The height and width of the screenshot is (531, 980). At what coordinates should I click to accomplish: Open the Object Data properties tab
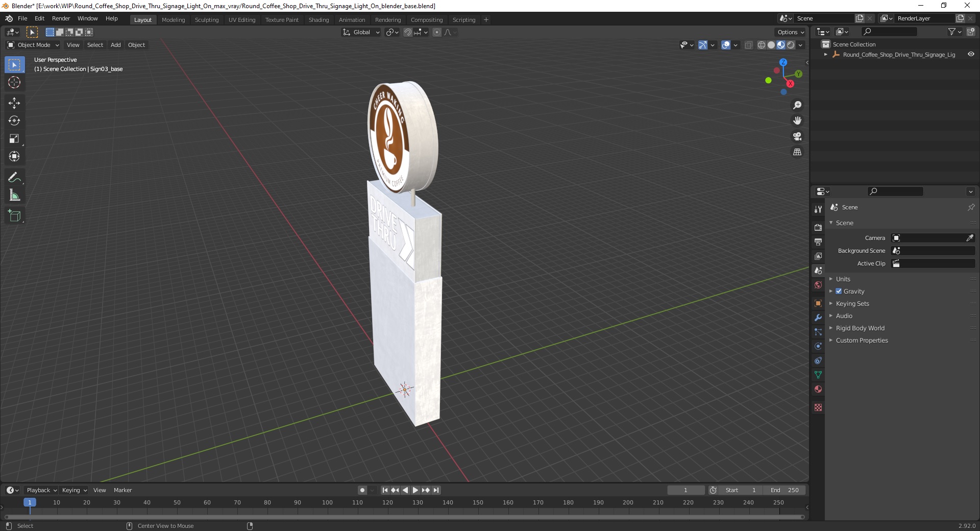click(818, 375)
